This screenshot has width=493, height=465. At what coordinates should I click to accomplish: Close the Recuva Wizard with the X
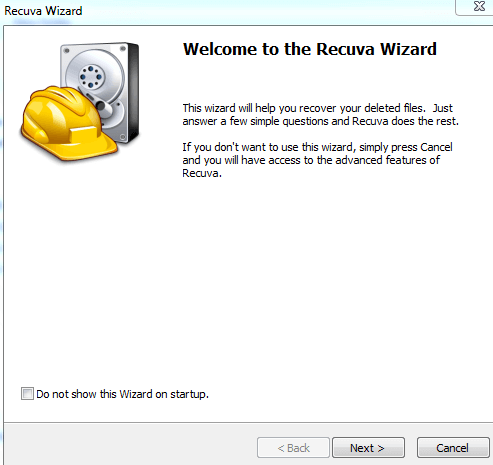479,6
